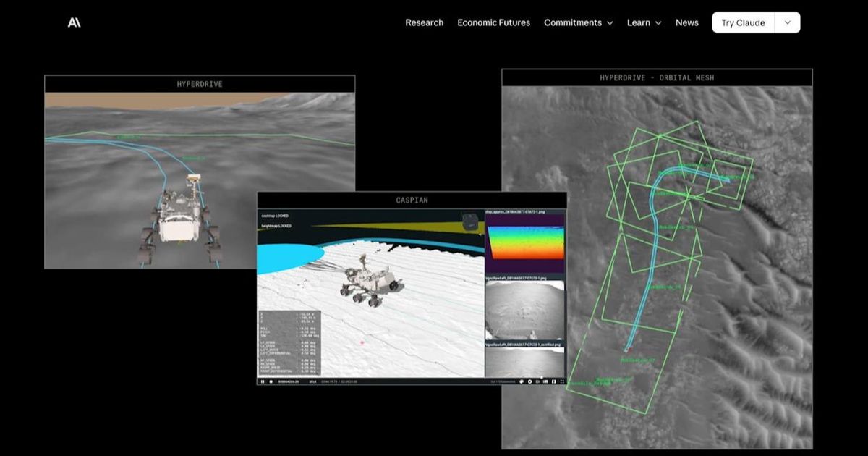Click the fullscreen icon in CASPIAN's bottom bar

(x=561, y=379)
